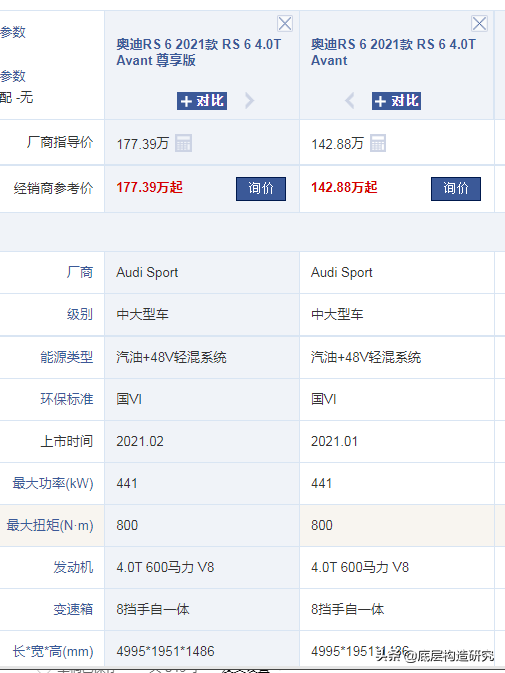Select 800 torque value in right column
This screenshot has height=673, width=505.
coord(322,525)
